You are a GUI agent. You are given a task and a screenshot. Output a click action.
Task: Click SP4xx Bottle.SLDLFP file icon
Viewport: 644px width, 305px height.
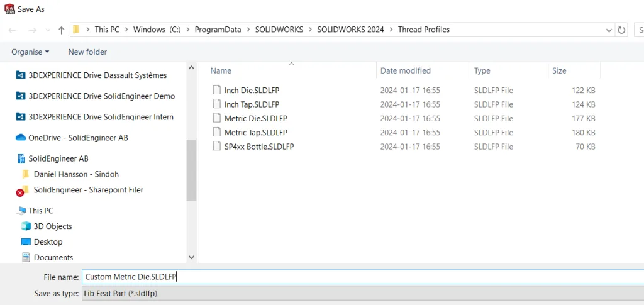(216, 146)
